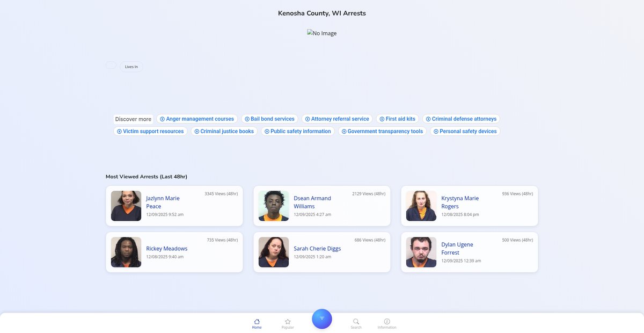This screenshot has width=644, height=333.
Task: Click the Lives In tag
Action: click(131, 67)
